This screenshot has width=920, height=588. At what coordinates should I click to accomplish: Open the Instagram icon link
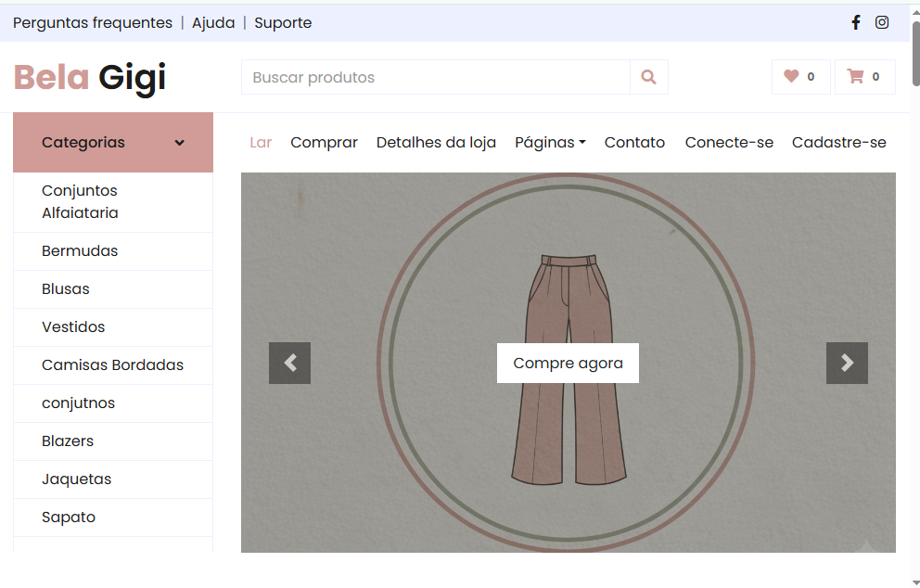(x=882, y=22)
